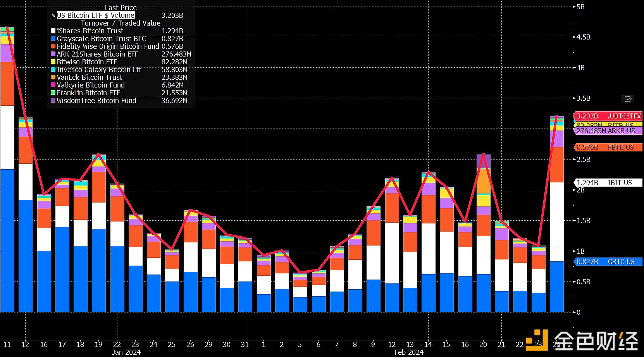The height and width of the screenshot is (357, 644).
Task: Click the 2.5B y-axis label
Action: click(584, 160)
